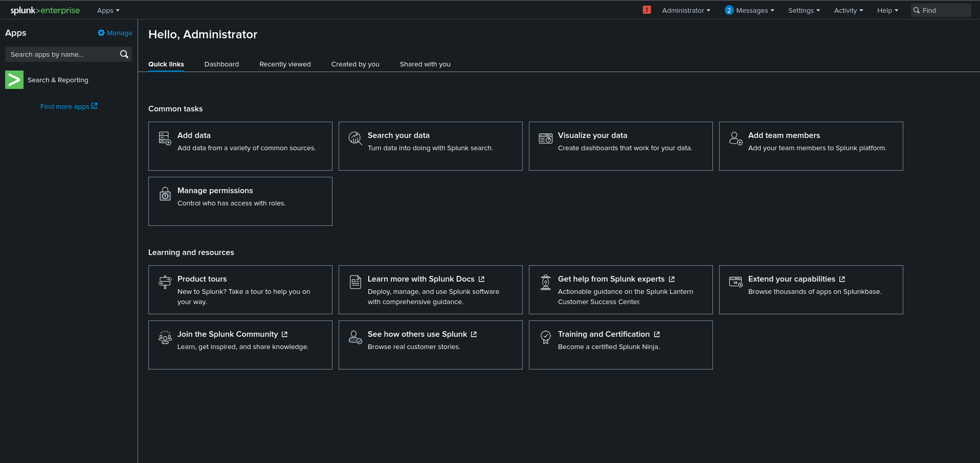Open Get help from Splunk experts

pyautogui.click(x=621, y=290)
